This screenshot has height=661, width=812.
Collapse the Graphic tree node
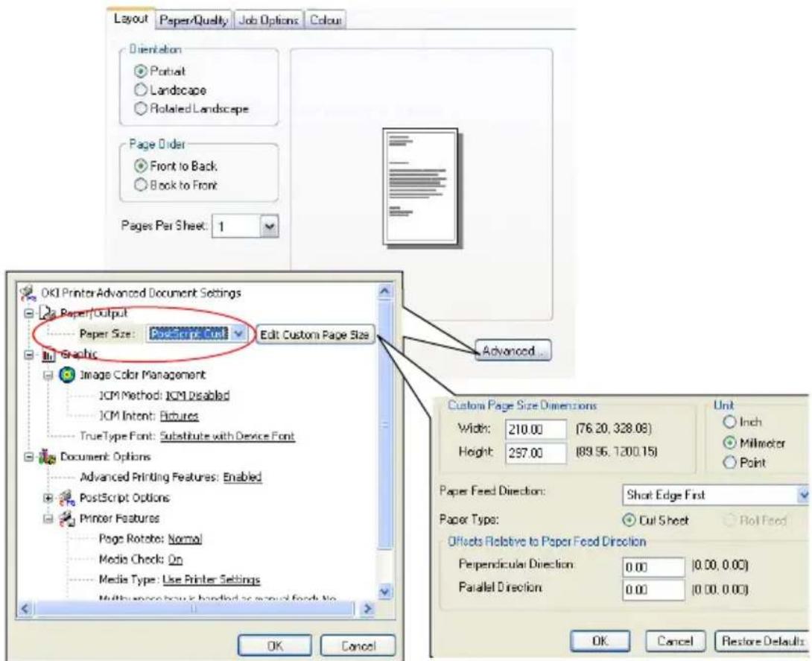coord(30,355)
